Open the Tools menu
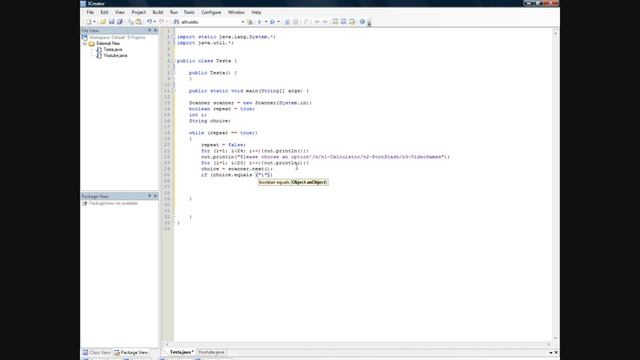This screenshot has width=640, height=360. click(189, 12)
